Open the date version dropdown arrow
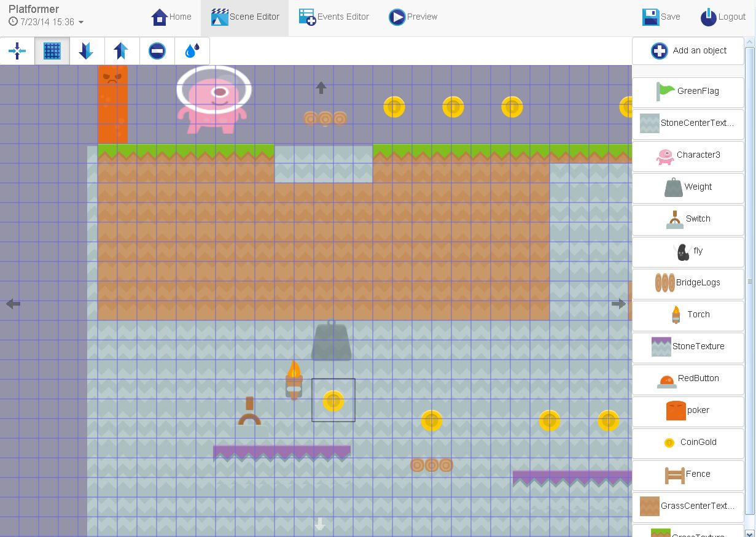Screen dimensions: 756x537 (x=81, y=23)
